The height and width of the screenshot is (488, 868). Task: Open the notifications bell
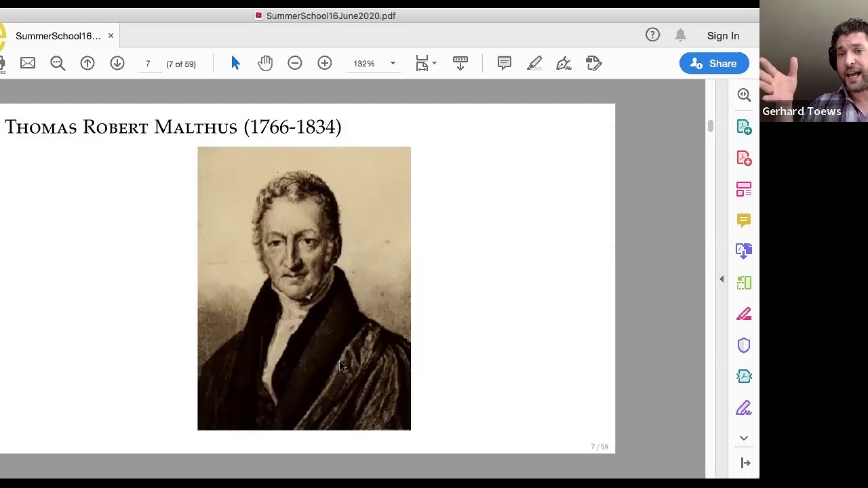[x=681, y=35]
